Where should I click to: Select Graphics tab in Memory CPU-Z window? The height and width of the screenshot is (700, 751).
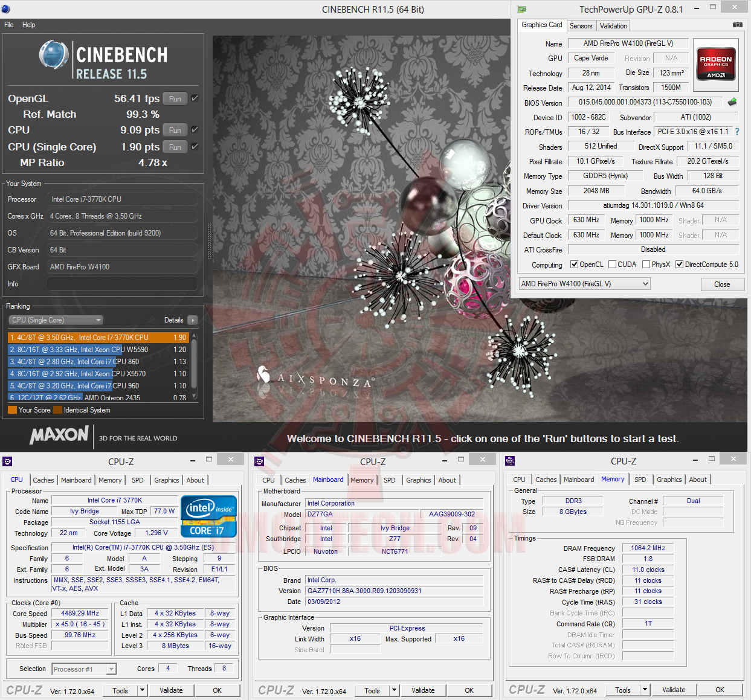[x=669, y=480]
